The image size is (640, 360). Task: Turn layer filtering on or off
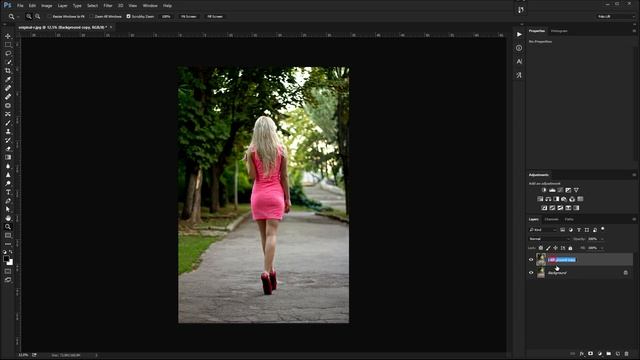(603, 229)
